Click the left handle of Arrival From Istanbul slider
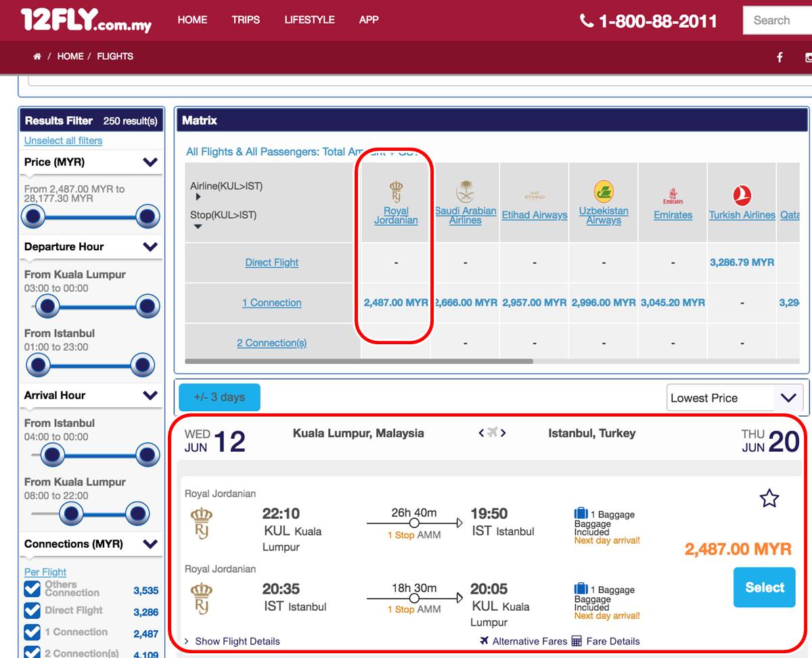Viewport: 812px width, 658px height. [51, 455]
